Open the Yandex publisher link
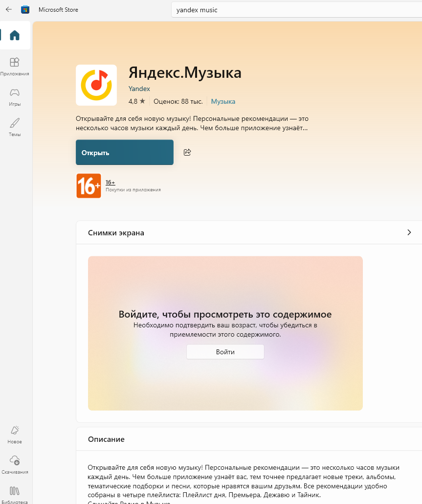 pyautogui.click(x=139, y=89)
